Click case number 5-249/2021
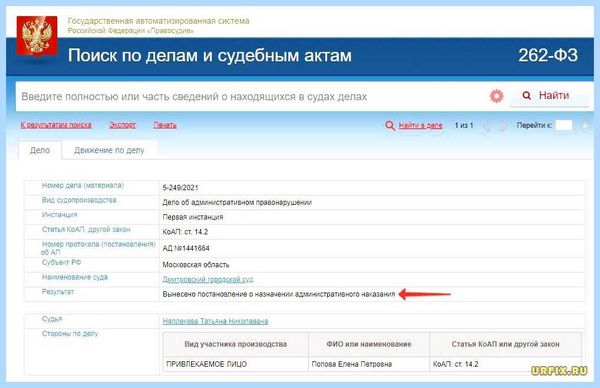Image resolution: width=600 pixels, height=388 pixels. click(x=180, y=187)
